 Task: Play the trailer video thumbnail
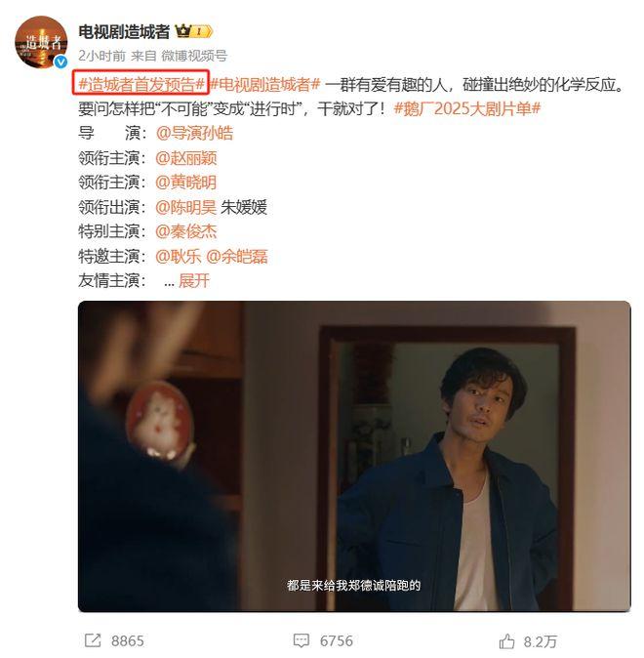[x=354, y=456]
